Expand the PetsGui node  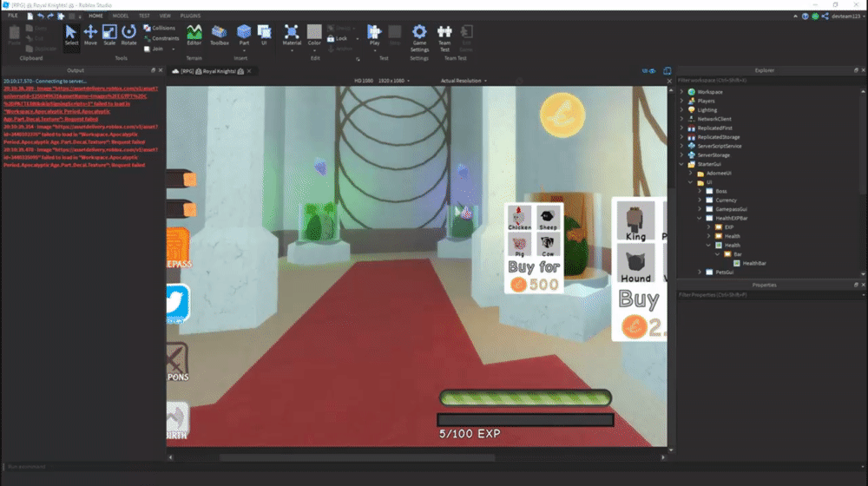pos(700,272)
